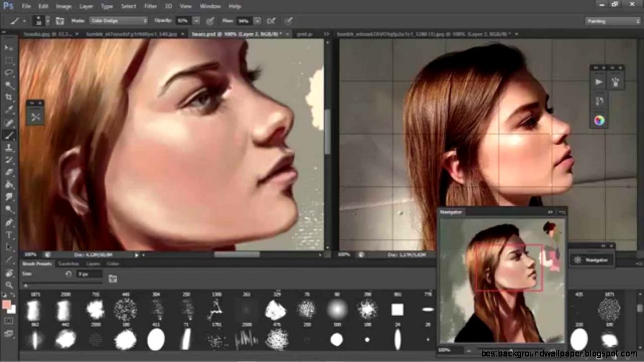Toggle pressure sensitivity for opacity

coord(210,20)
